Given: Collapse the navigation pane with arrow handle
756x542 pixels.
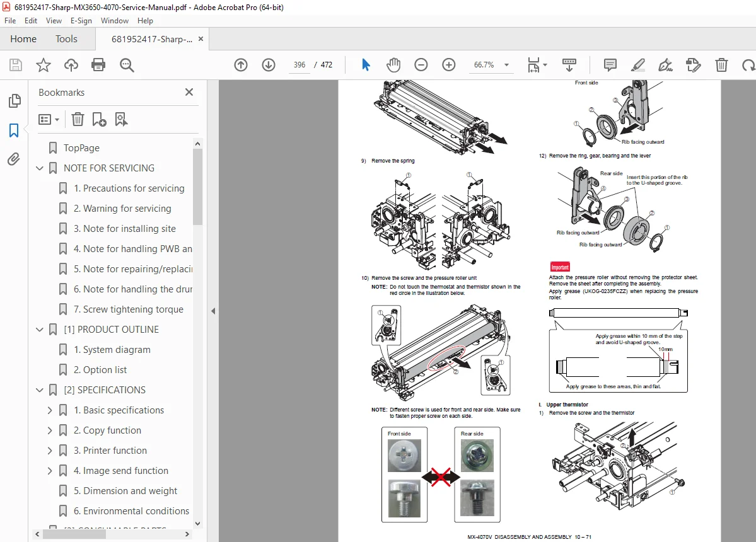Looking at the screenshot, I should click(x=213, y=311).
